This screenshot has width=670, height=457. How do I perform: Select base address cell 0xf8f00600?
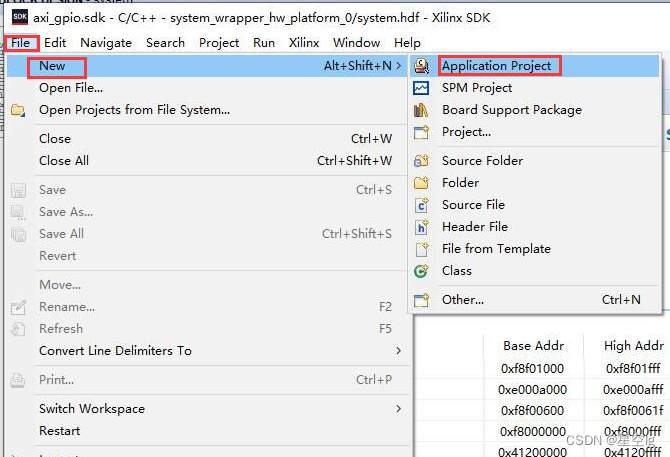[532, 410]
